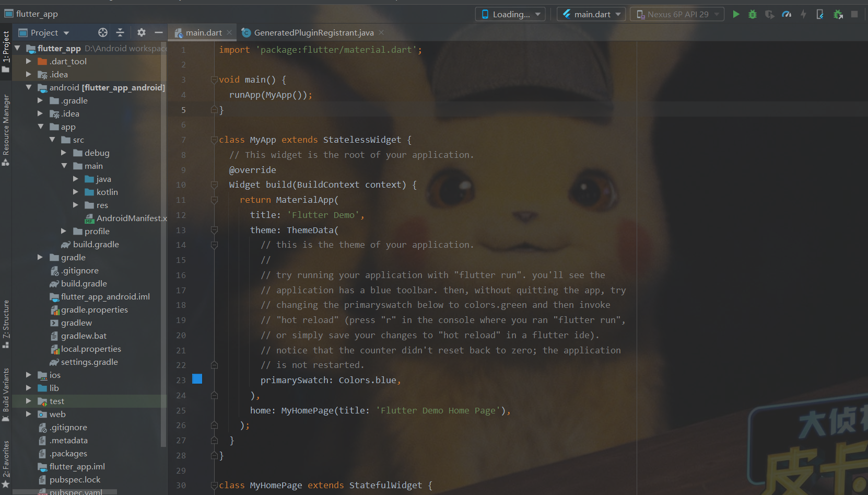
Task: Click the Flutter hot reload lightning icon
Action: pyautogui.click(x=803, y=14)
